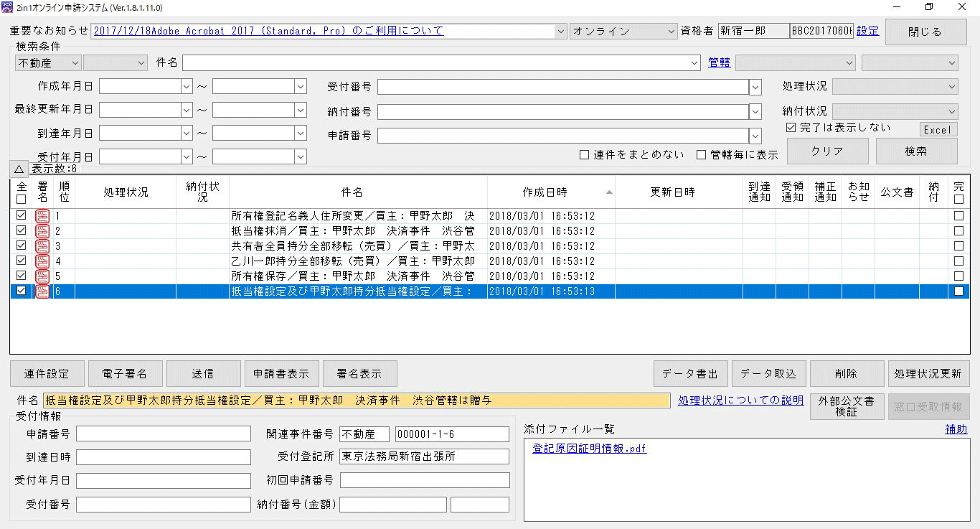
Task: Sort by the 作成日時 column header
Action: (x=545, y=192)
